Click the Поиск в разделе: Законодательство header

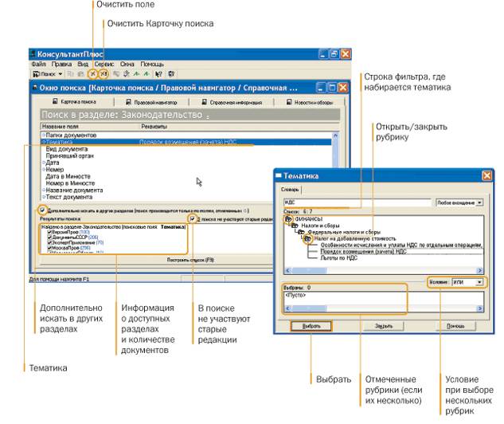point(190,115)
